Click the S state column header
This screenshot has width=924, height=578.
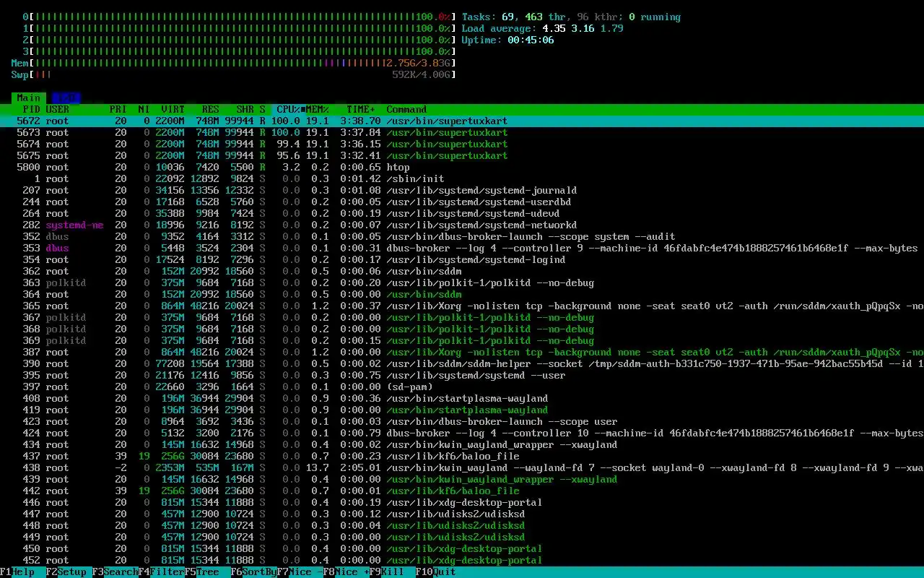pos(263,109)
